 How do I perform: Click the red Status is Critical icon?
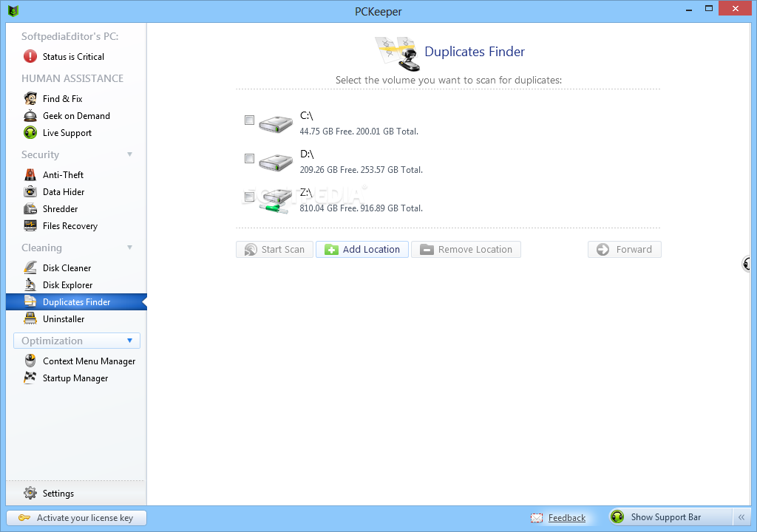point(30,56)
